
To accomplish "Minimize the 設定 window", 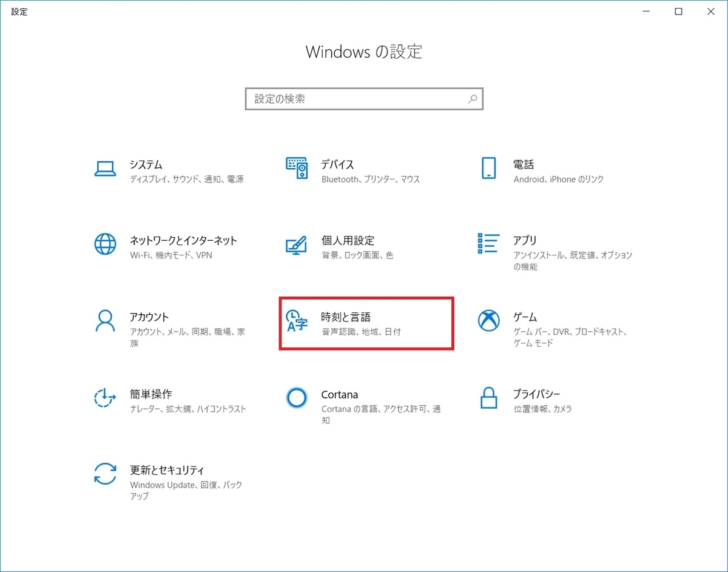I will pos(645,12).
